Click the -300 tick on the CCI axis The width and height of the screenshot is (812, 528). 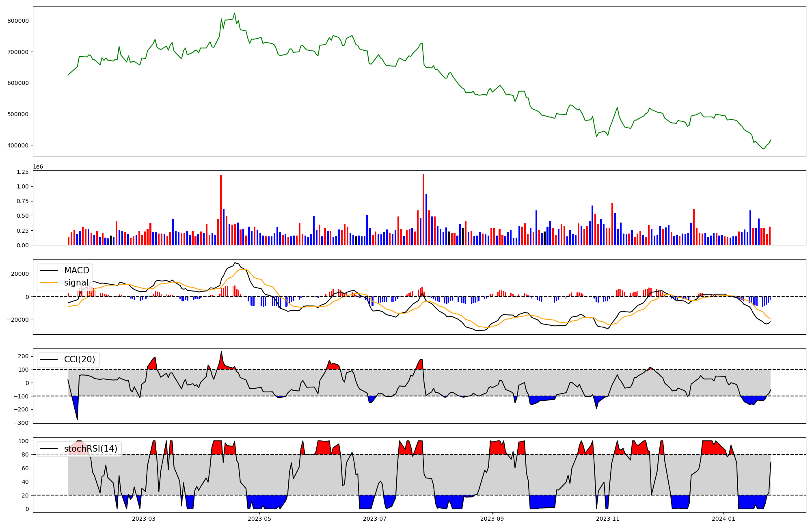click(x=21, y=423)
